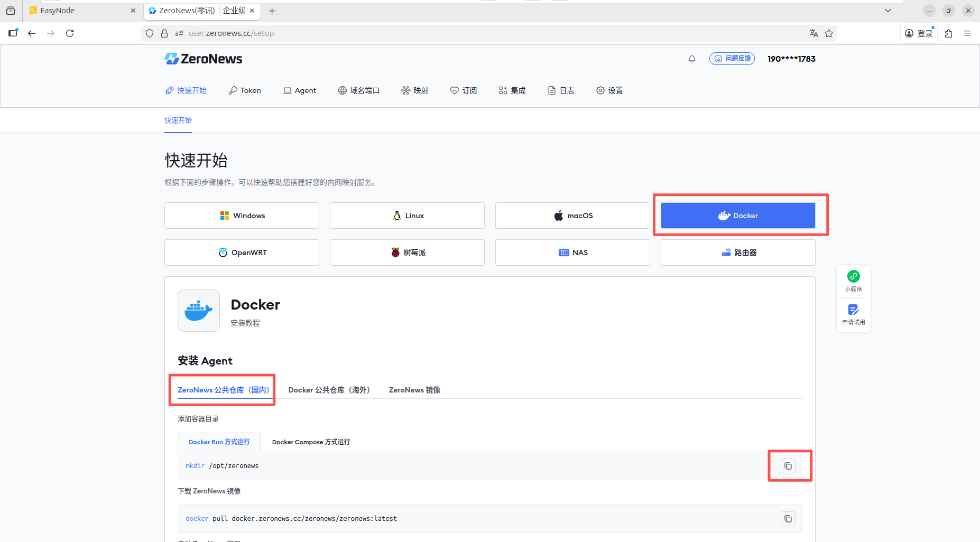Click the notification bell icon
Screen dimensions: 980x542
(x=691, y=59)
